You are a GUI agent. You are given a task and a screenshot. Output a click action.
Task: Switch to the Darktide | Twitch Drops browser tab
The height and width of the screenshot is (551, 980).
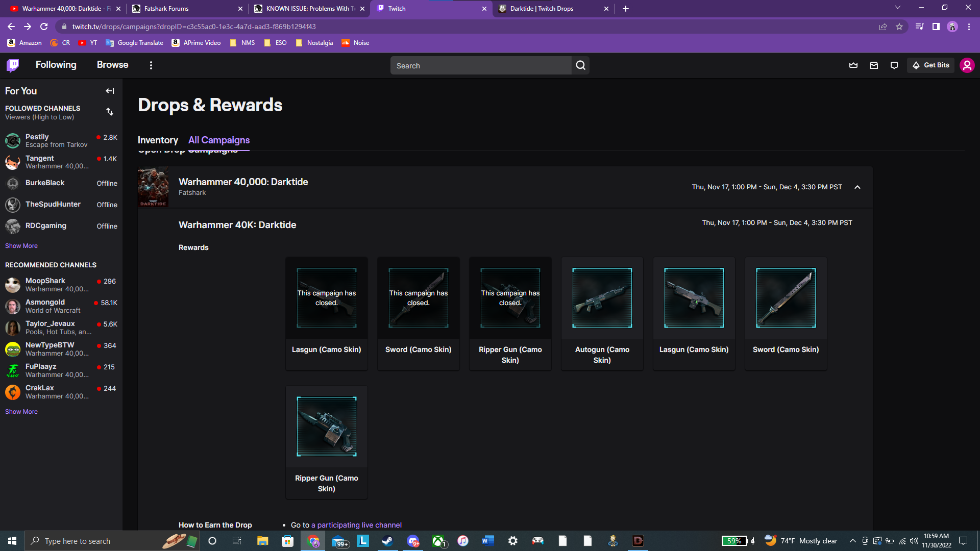(x=554, y=9)
